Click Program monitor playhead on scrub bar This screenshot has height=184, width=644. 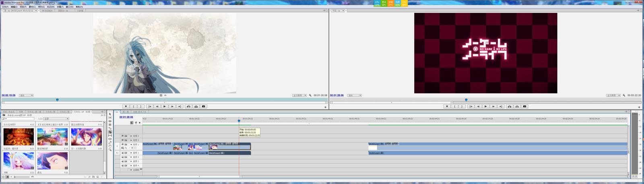[466, 99]
